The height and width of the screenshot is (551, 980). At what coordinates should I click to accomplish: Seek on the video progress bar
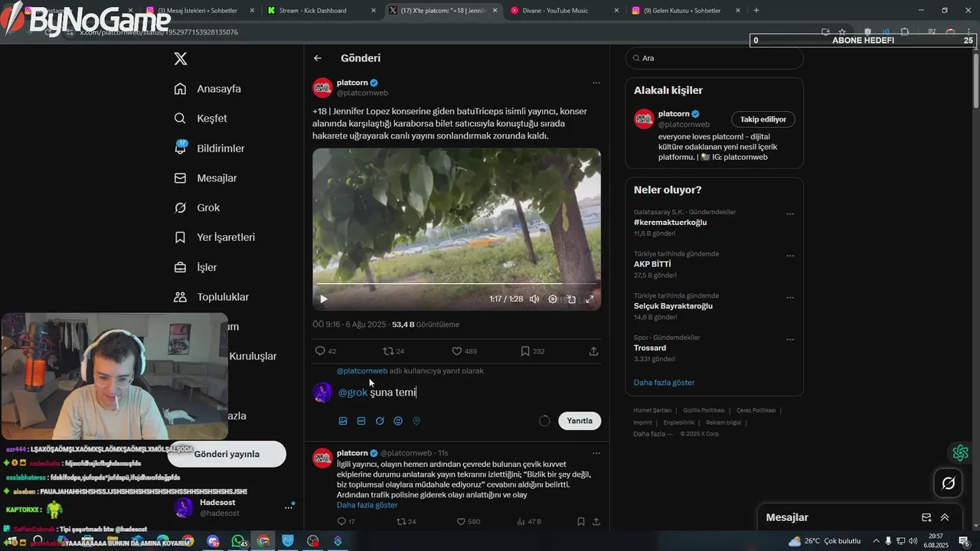(456, 285)
